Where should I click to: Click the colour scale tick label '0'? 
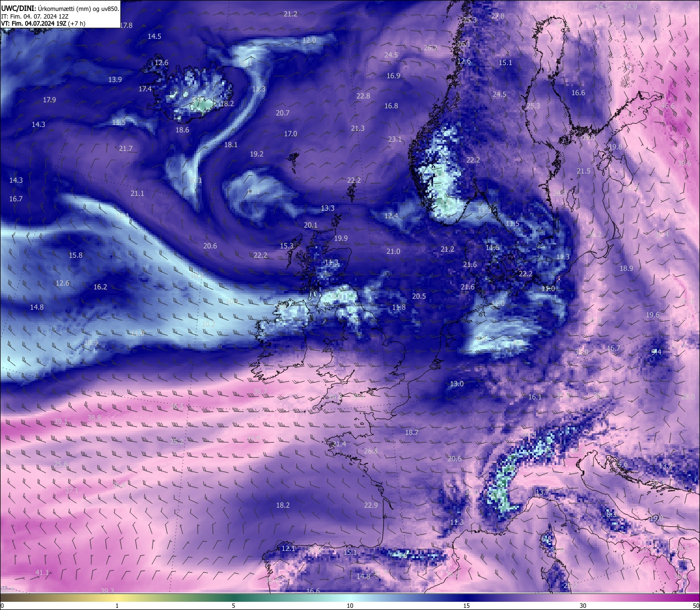(x=2, y=606)
